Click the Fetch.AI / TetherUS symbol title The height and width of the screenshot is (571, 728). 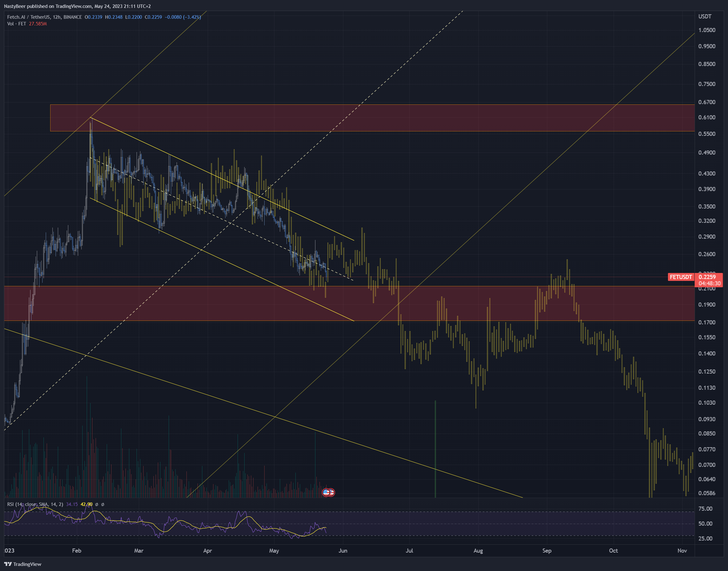coord(44,17)
